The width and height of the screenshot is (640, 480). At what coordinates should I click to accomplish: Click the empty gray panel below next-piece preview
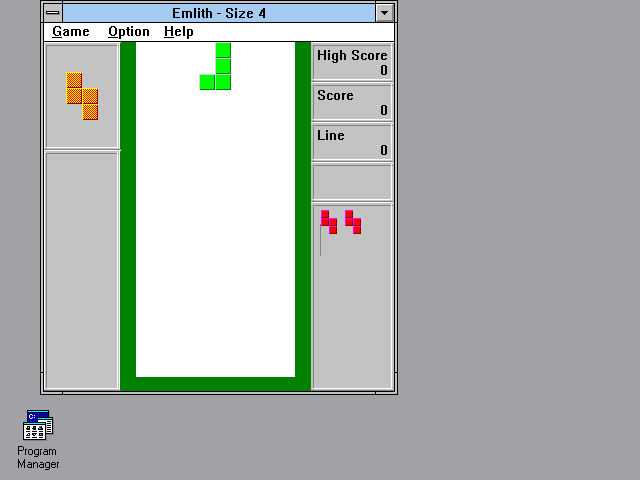tap(82, 270)
